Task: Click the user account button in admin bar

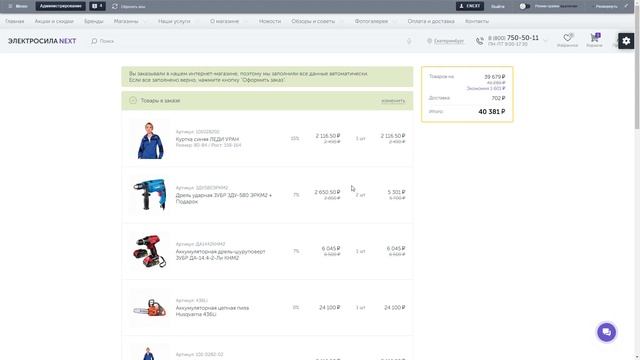Action: [470, 6]
